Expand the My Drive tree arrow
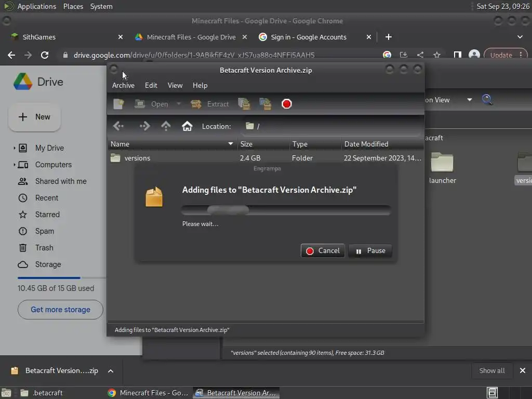Viewport: 532px width, 399px height. point(14,148)
